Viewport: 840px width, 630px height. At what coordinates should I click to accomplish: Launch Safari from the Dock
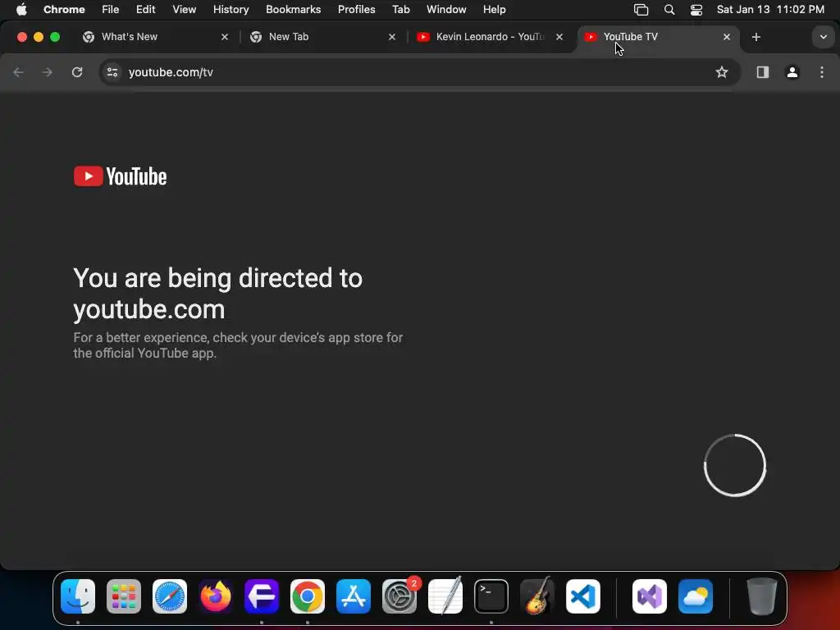click(x=170, y=596)
